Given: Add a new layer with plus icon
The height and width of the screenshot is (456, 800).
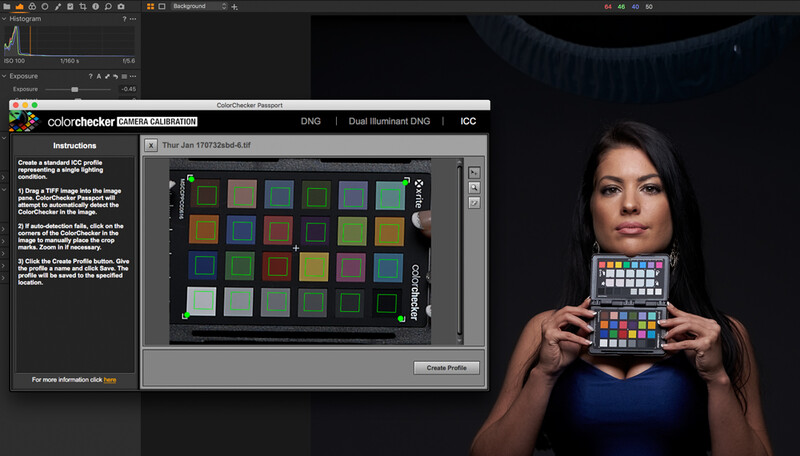Looking at the screenshot, I should [234, 7].
